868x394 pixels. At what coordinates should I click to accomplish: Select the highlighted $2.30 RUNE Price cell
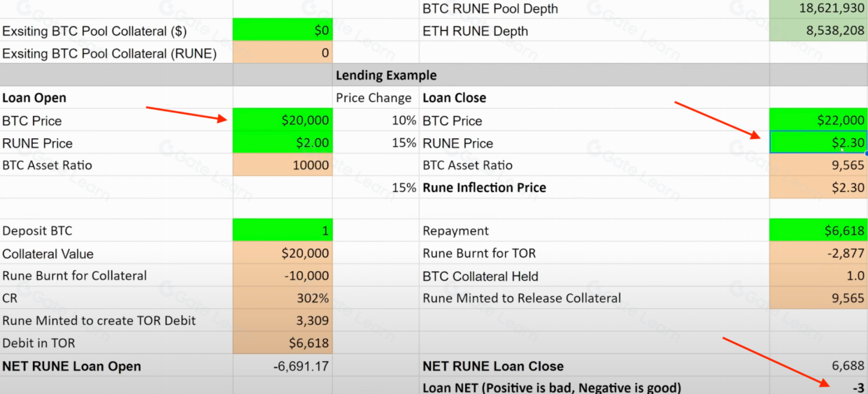tap(818, 143)
